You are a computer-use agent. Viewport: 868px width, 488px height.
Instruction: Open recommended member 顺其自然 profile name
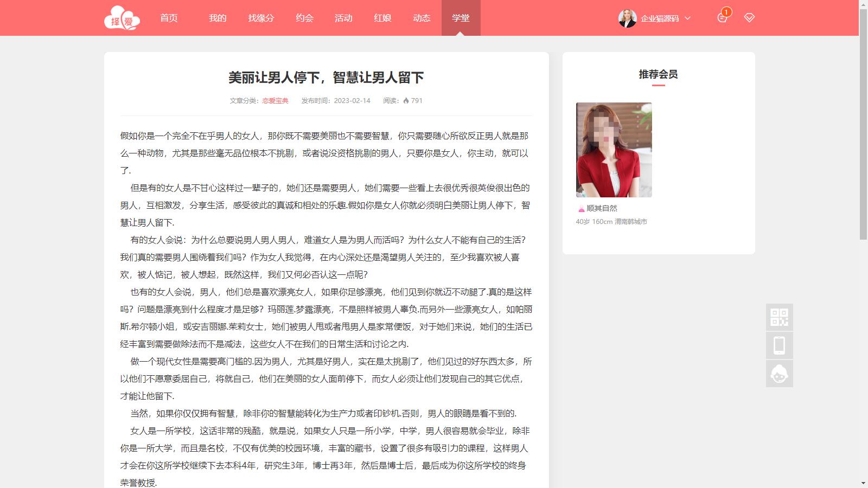[x=602, y=208]
